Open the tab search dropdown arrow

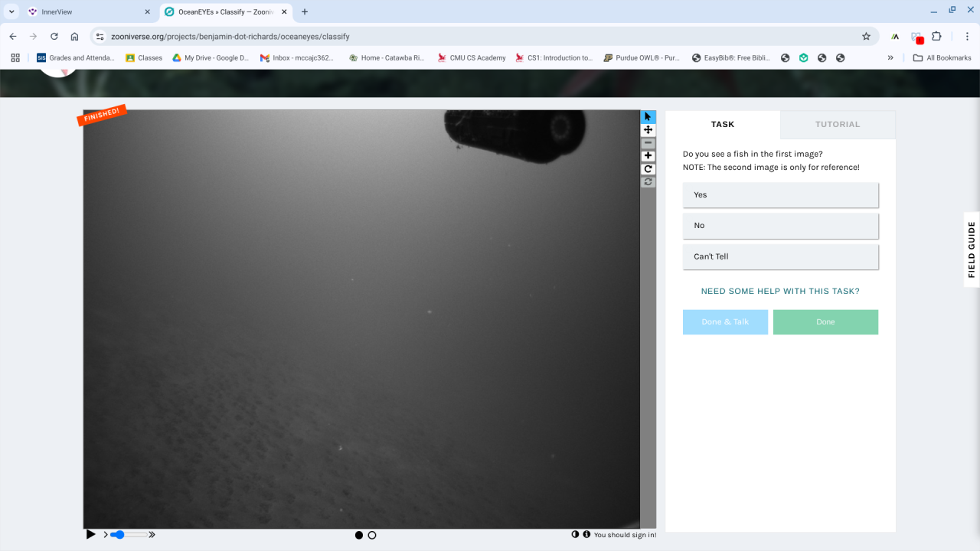tap(11, 11)
